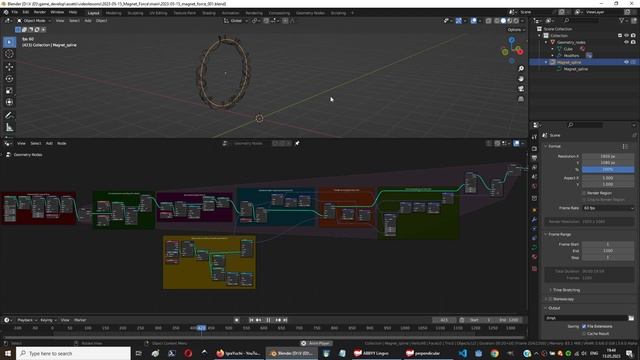Viewport: 640px width, 360px height.
Task: Open the timeline Playback menu
Action: click(x=27, y=320)
